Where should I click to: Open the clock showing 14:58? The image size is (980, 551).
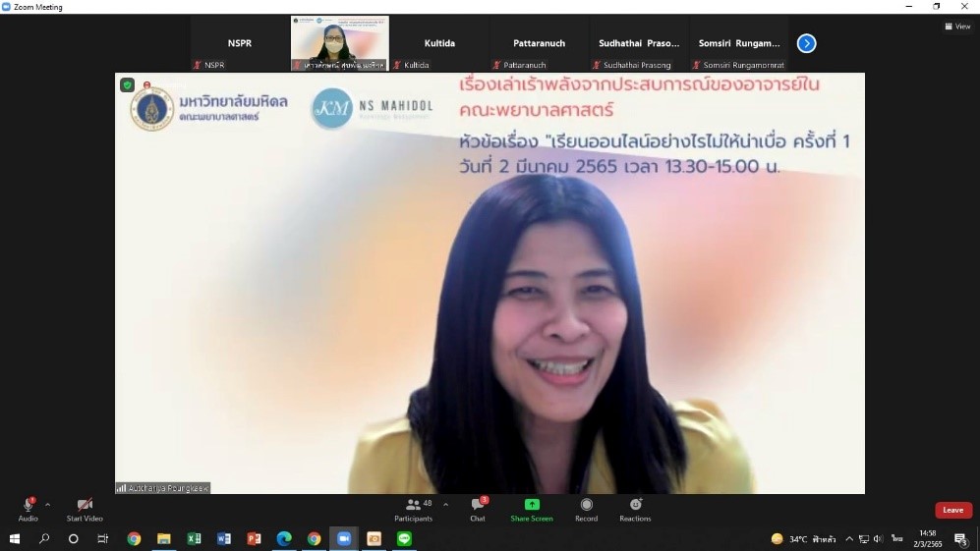click(x=928, y=538)
